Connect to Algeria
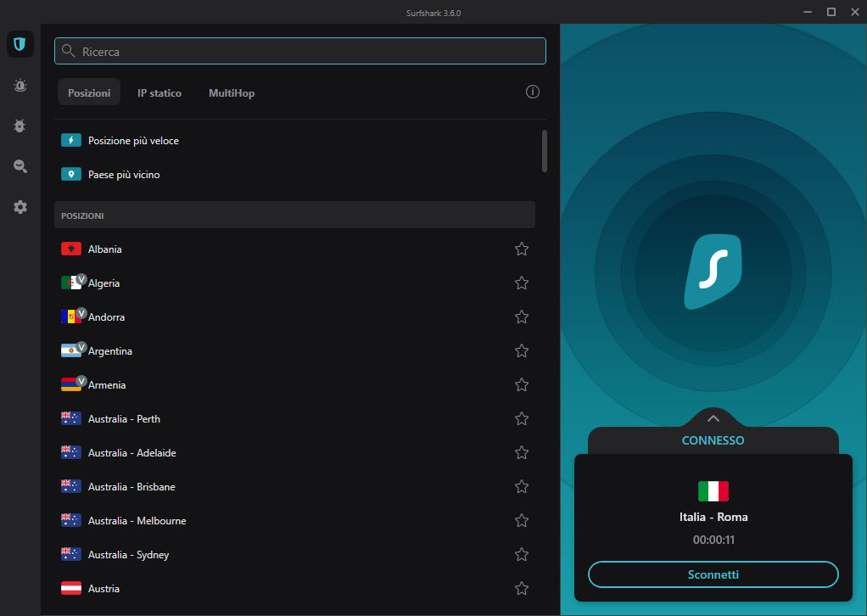 click(294, 283)
